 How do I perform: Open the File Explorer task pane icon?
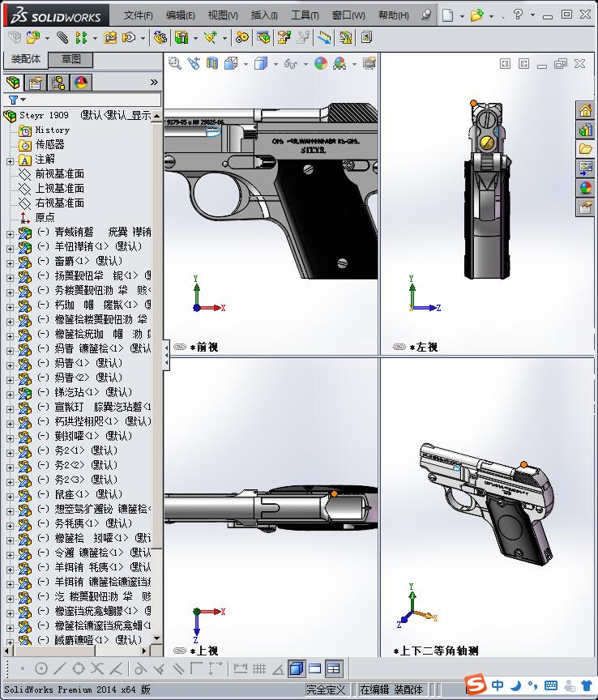(586, 149)
